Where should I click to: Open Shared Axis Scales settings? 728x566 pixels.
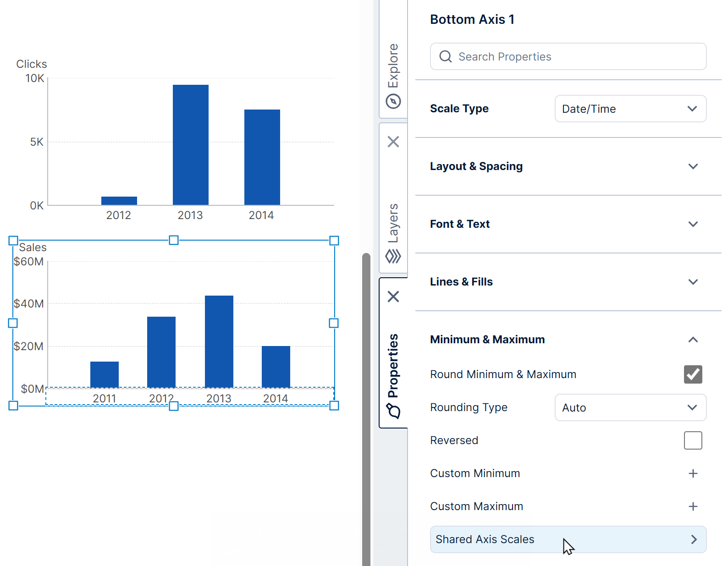[568, 539]
